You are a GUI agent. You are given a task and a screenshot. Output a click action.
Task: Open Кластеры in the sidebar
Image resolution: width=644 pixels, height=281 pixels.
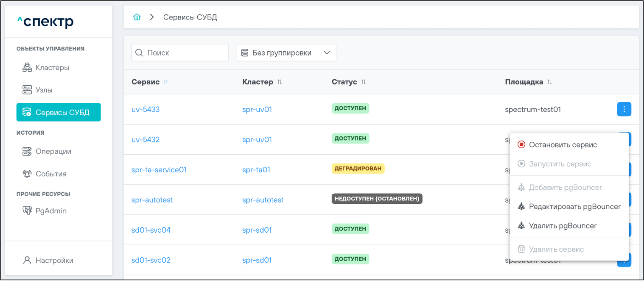[52, 68]
